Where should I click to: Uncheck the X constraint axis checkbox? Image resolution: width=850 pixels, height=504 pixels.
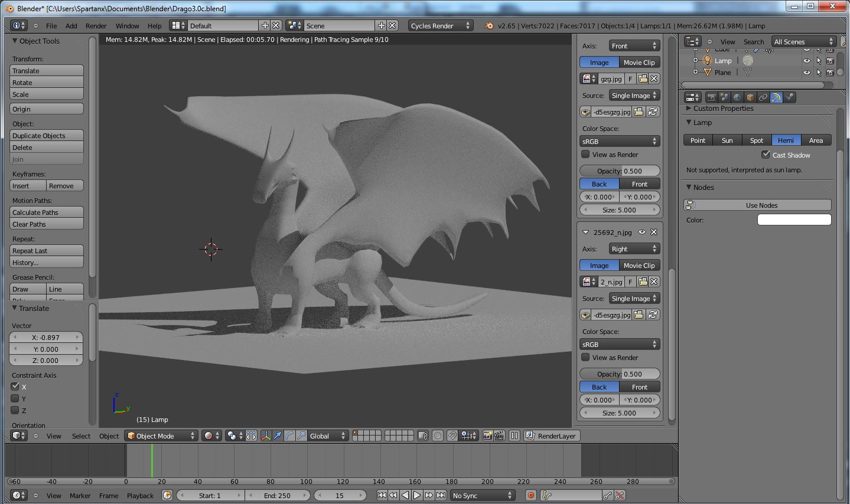coord(15,387)
